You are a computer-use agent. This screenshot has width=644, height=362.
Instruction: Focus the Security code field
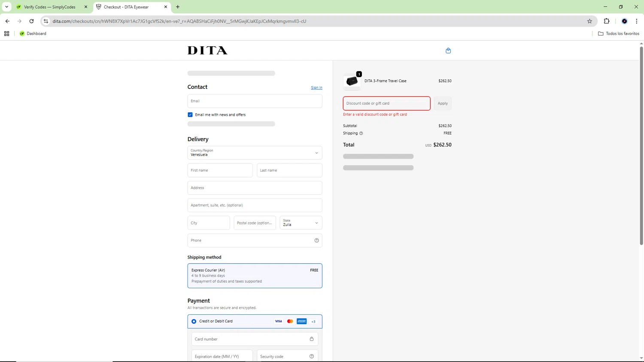pos(288,356)
